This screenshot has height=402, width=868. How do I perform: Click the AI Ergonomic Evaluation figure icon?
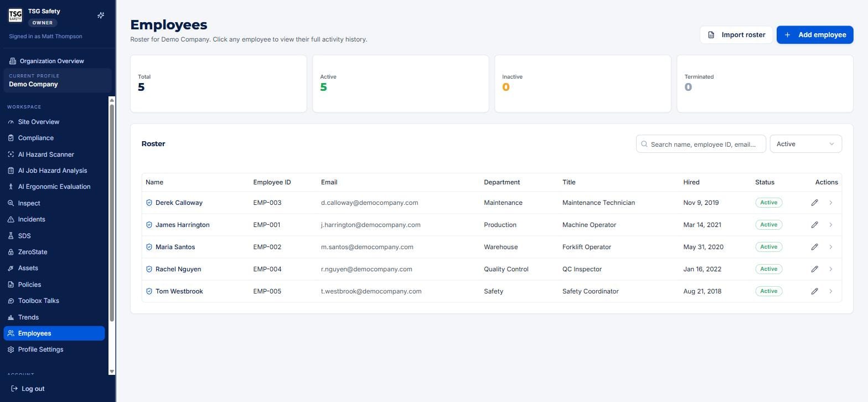point(11,187)
